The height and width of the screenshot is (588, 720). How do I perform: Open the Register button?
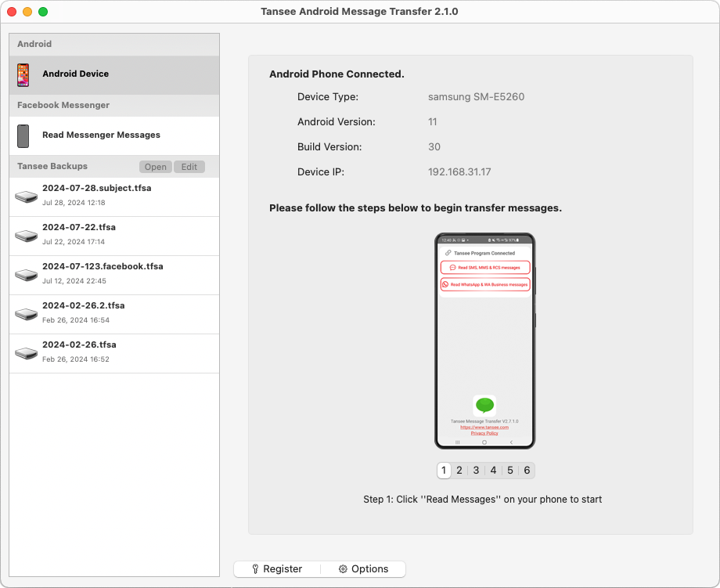tap(277, 569)
